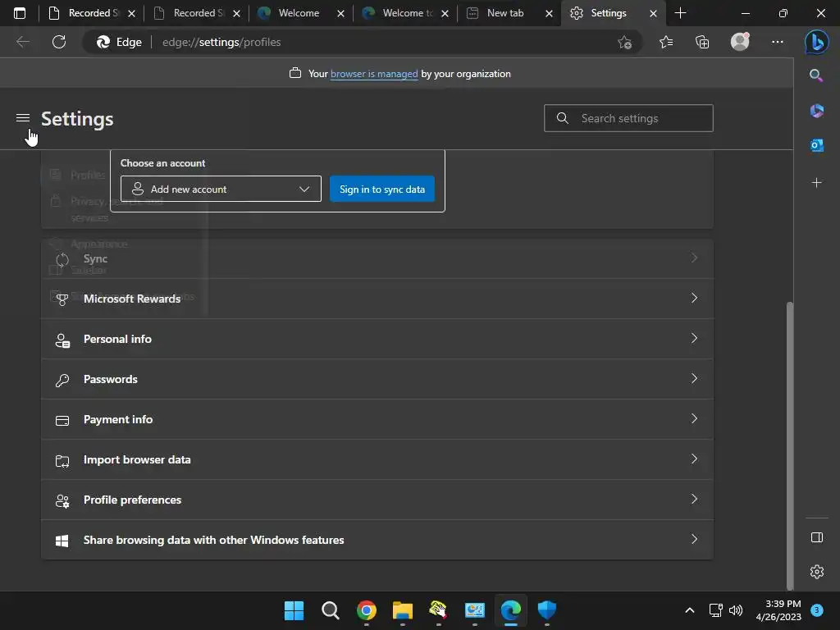
Task: Open Personal info settings
Action: [377, 339]
